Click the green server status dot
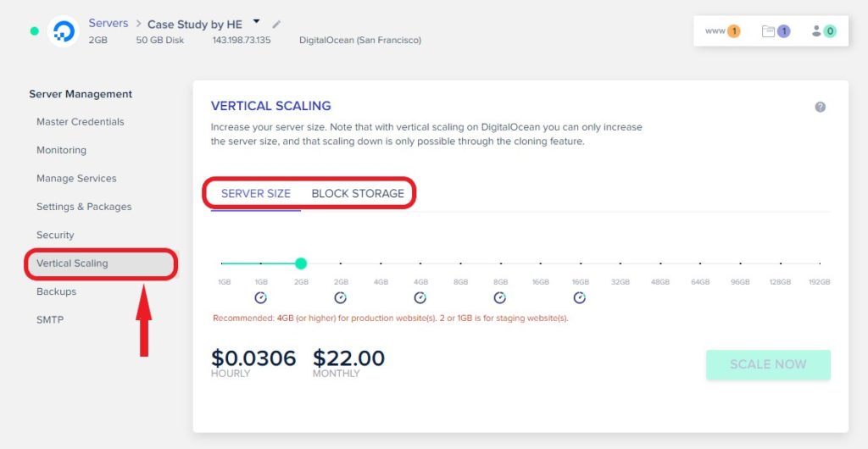 [x=34, y=31]
